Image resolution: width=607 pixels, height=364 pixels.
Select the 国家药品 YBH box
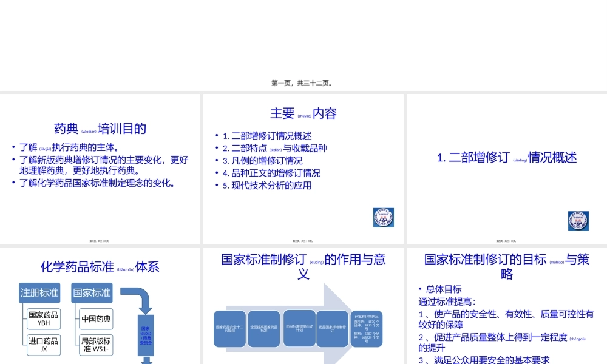click(43, 319)
